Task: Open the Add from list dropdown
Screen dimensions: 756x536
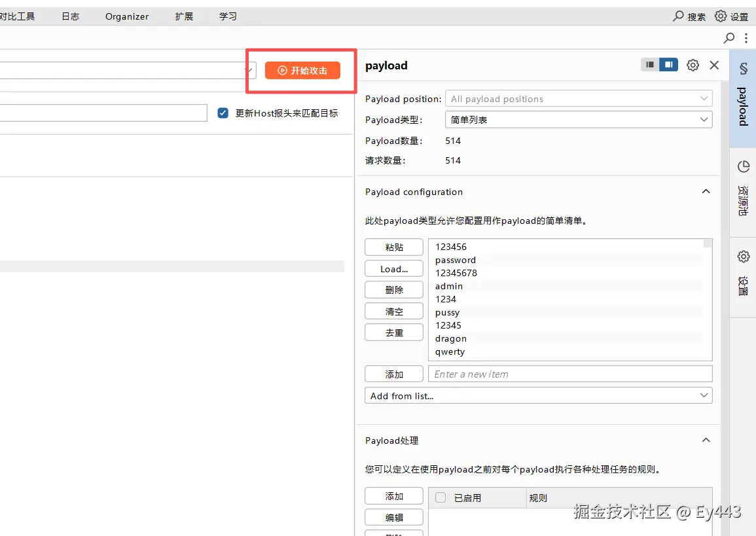Action: click(x=539, y=396)
